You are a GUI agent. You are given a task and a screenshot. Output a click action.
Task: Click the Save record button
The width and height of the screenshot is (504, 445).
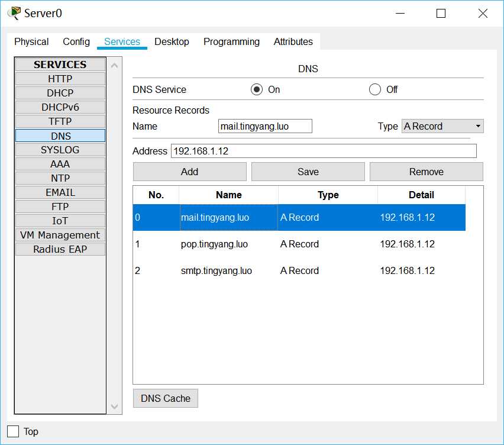click(308, 172)
